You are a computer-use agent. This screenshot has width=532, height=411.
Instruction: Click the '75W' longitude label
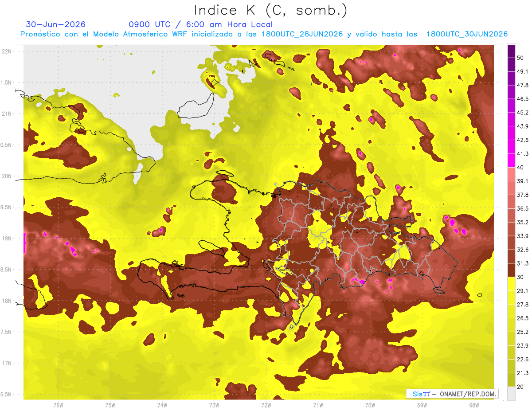pyautogui.click(x=110, y=405)
